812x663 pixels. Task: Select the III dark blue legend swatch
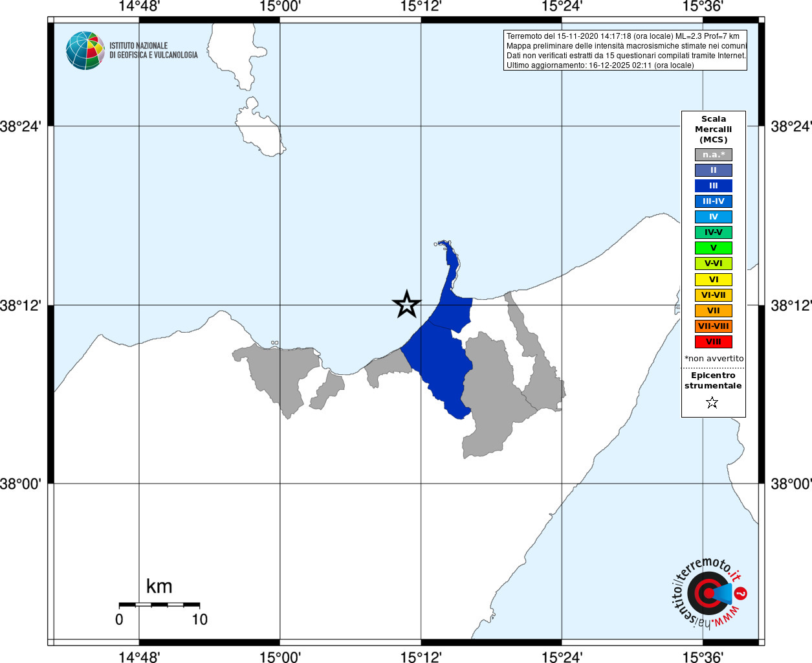pos(714,186)
